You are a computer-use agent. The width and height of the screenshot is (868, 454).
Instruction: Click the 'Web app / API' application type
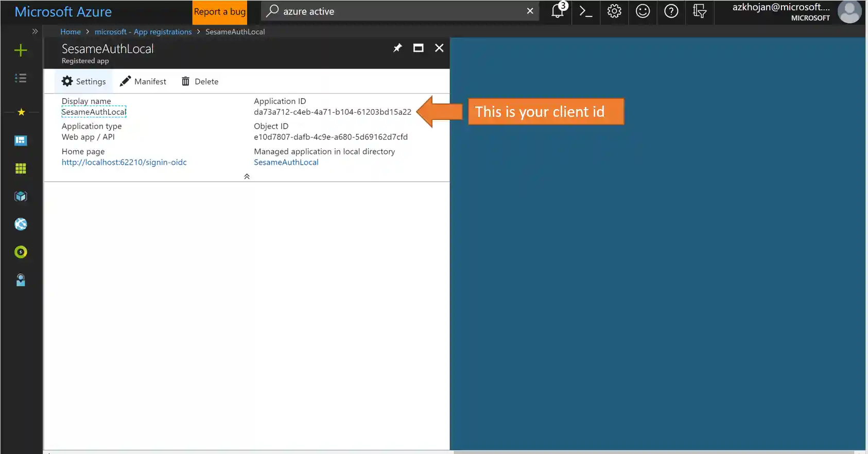tap(88, 137)
